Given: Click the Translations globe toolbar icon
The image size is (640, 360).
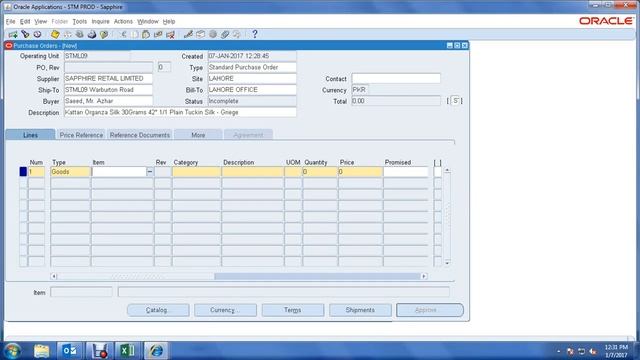Looking at the screenshot, I should point(213,34).
